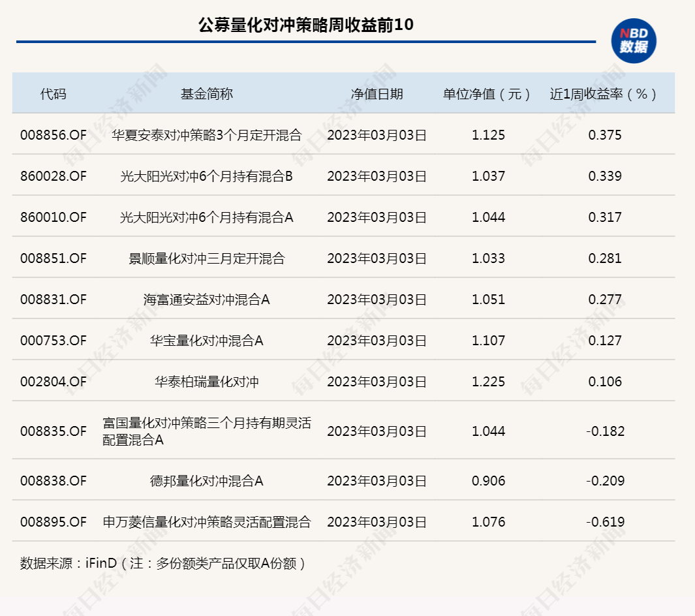Select fund code 008895.OF
Viewport: 695px width, 616px height.
54,522
